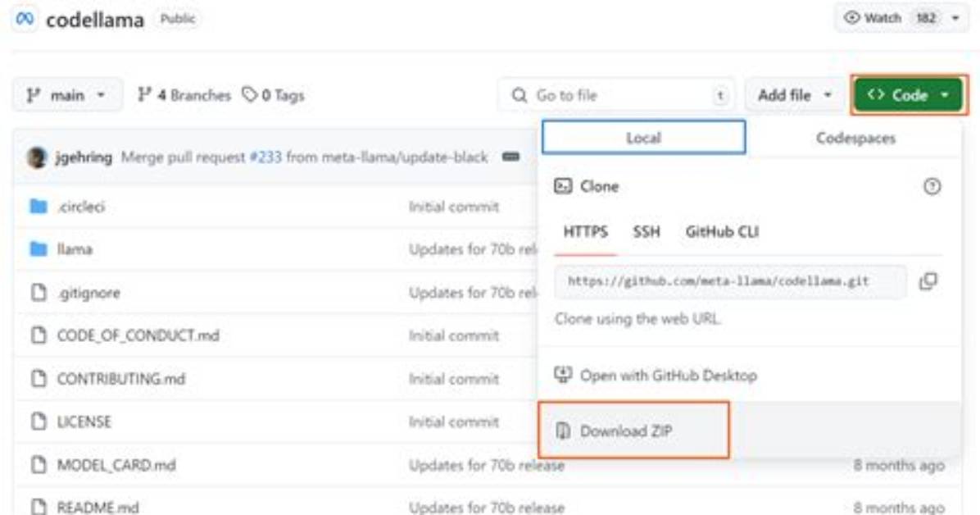The height and width of the screenshot is (515, 980).
Task: Select the GitHub CLI clone tab
Action: 722,232
